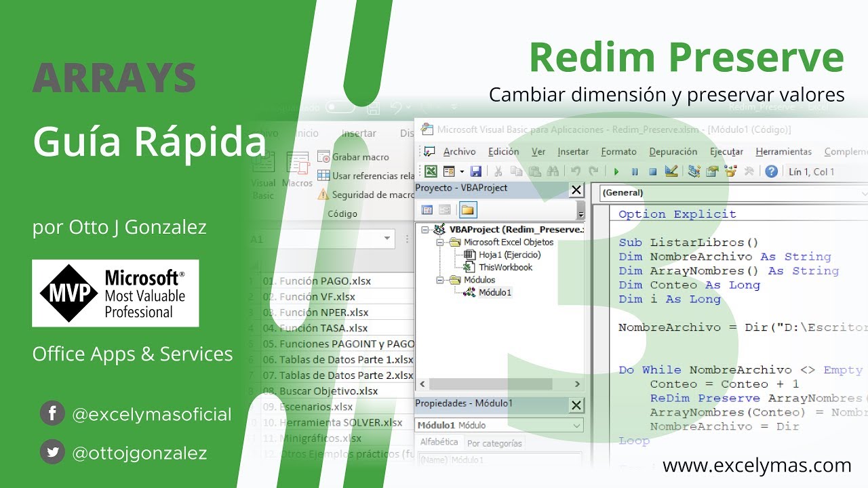
Task: Collapse the Módulos folder
Action: point(439,280)
